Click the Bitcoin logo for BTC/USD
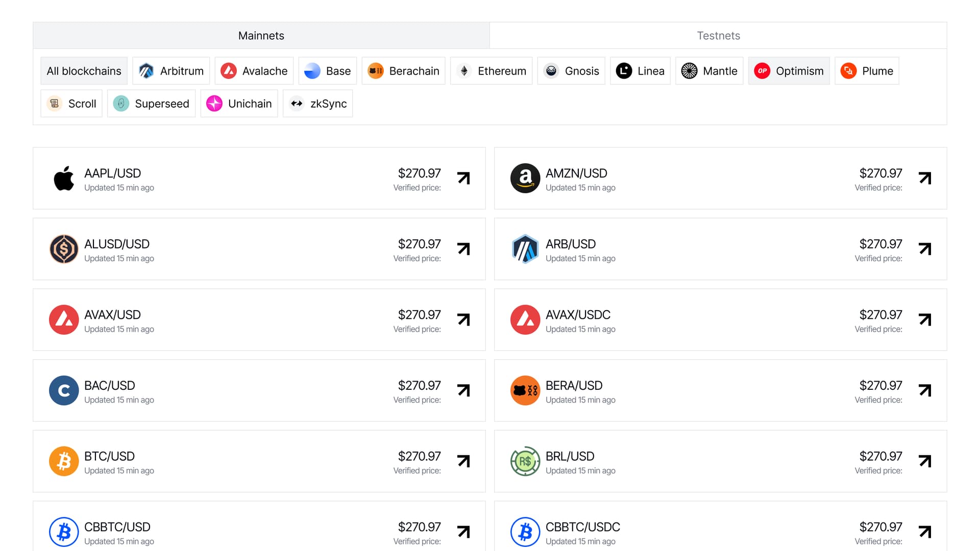This screenshot has width=980, height=551. click(x=64, y=461)
